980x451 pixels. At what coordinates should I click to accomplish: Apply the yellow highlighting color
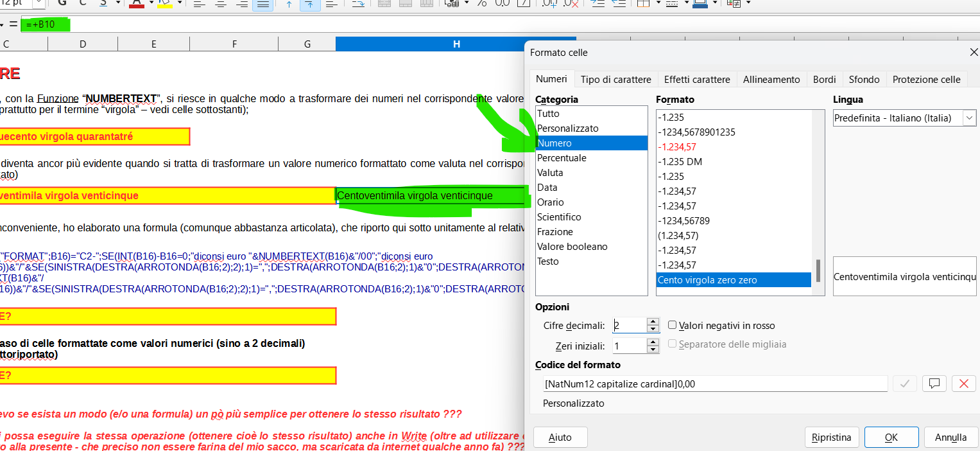point(164,3)
